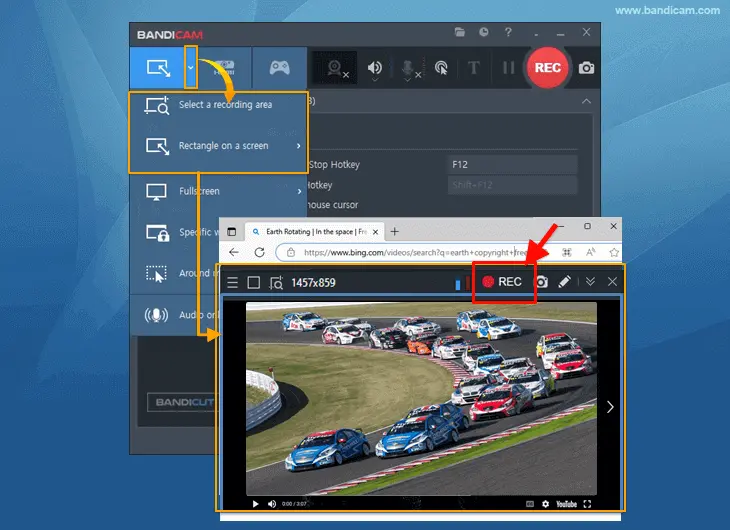The height and width of the screenshot is (530, 730).
Task: Toggle the text overlay T icon
Action: tap(473, 68)
